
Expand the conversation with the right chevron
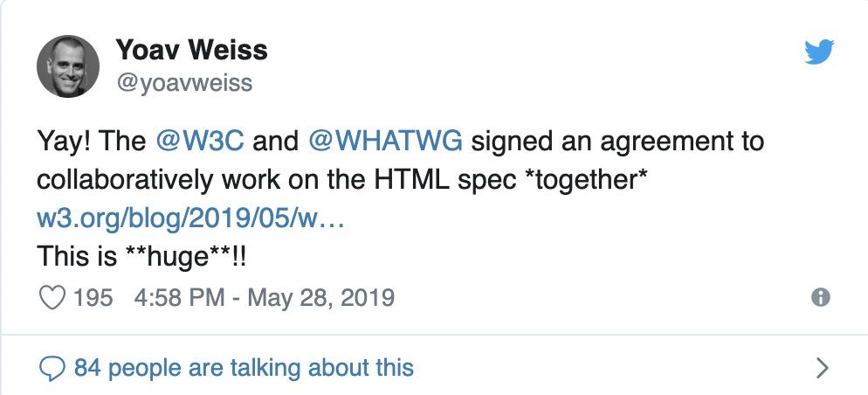tap(820, 368)
